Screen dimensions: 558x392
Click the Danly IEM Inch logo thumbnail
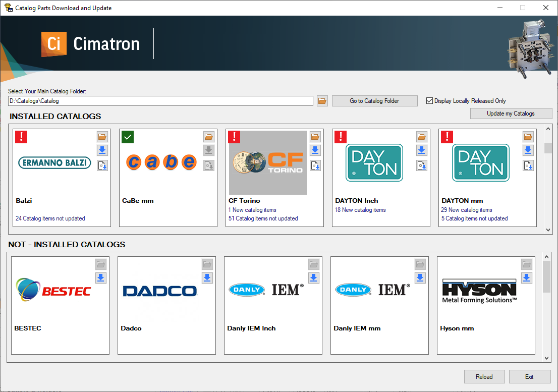click(x=266, y=290)
